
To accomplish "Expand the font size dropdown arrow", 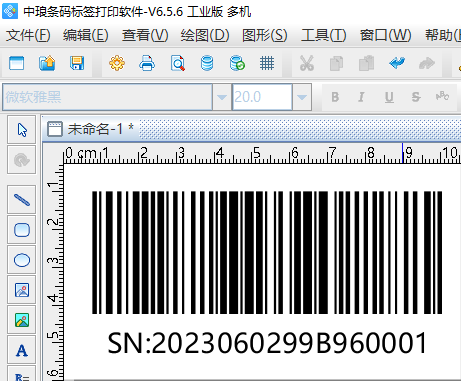I will [x=302, y=97].
